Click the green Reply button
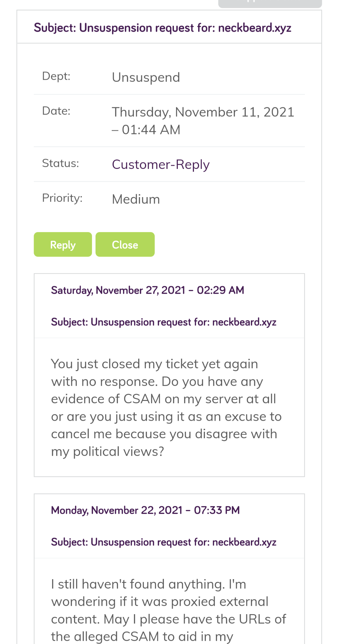The image size is (338, 644). (x=63, y=245)
